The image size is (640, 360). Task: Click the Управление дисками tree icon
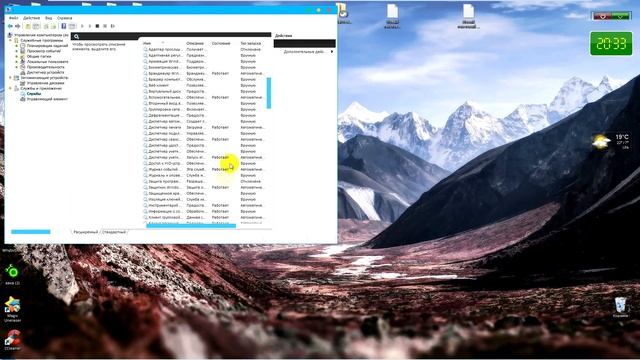click(23, 83)
